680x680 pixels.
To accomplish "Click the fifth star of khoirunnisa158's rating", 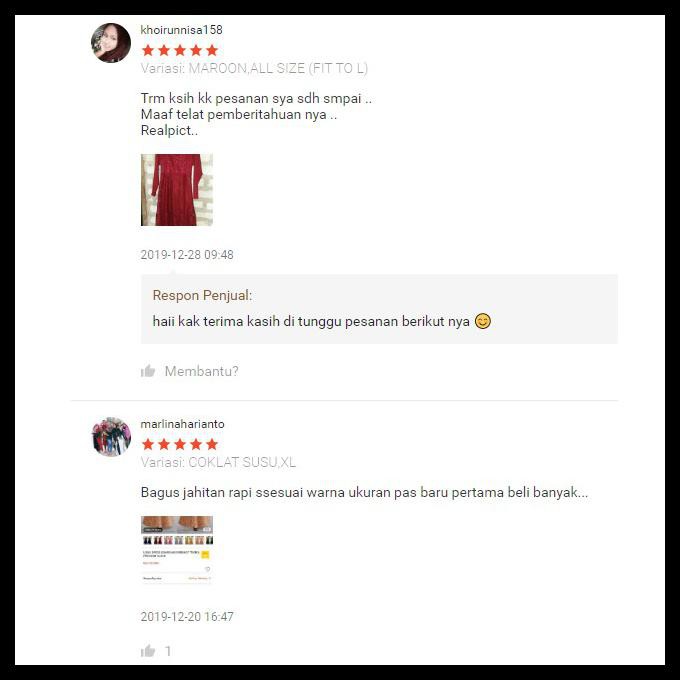I will pyautogui.click(x=212, y=50).
